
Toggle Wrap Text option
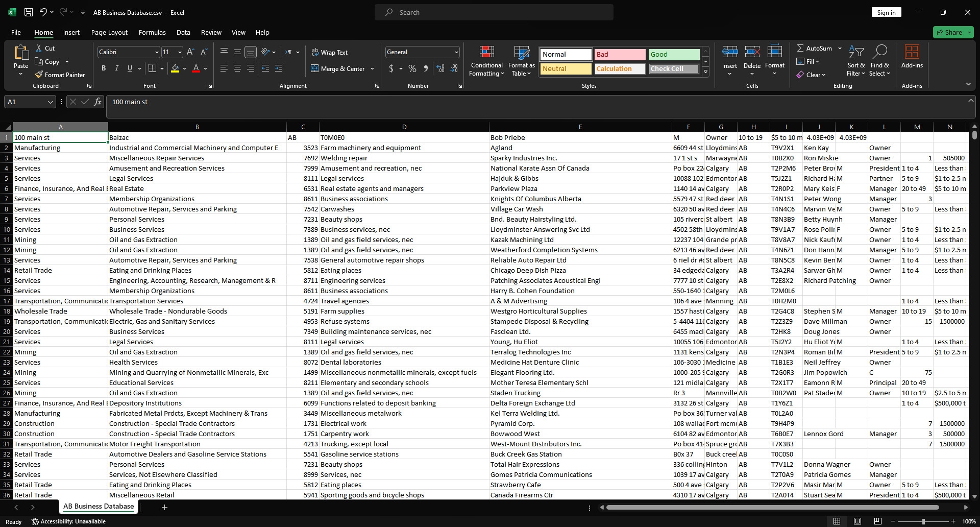pyautogui.click(x=330, y=53)
